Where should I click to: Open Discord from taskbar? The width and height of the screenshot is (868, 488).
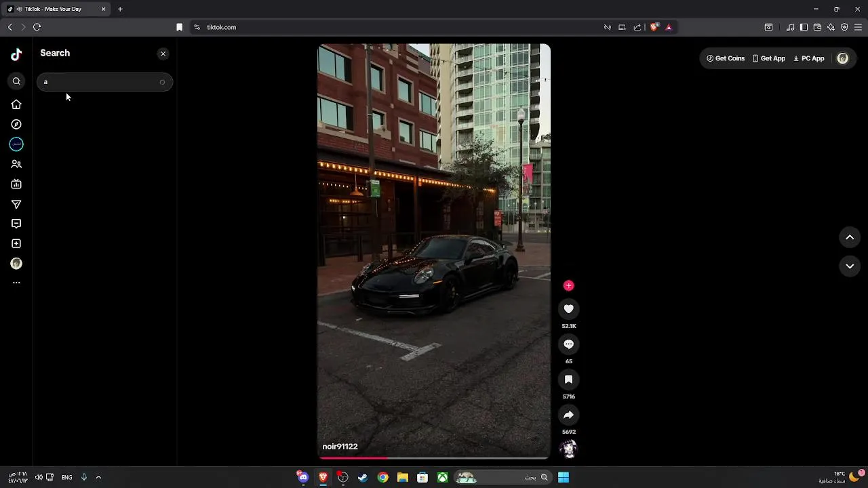pos(303,477)
